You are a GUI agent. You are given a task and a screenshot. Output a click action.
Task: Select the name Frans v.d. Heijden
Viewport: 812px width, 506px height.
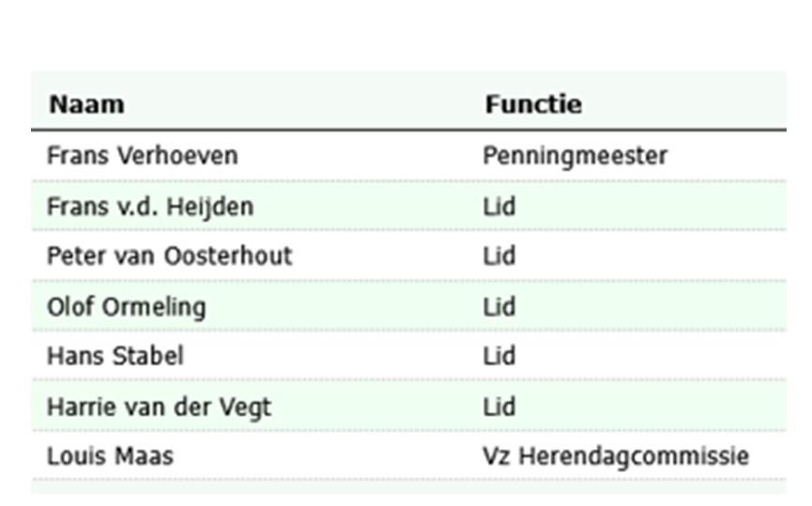(150, 207)
